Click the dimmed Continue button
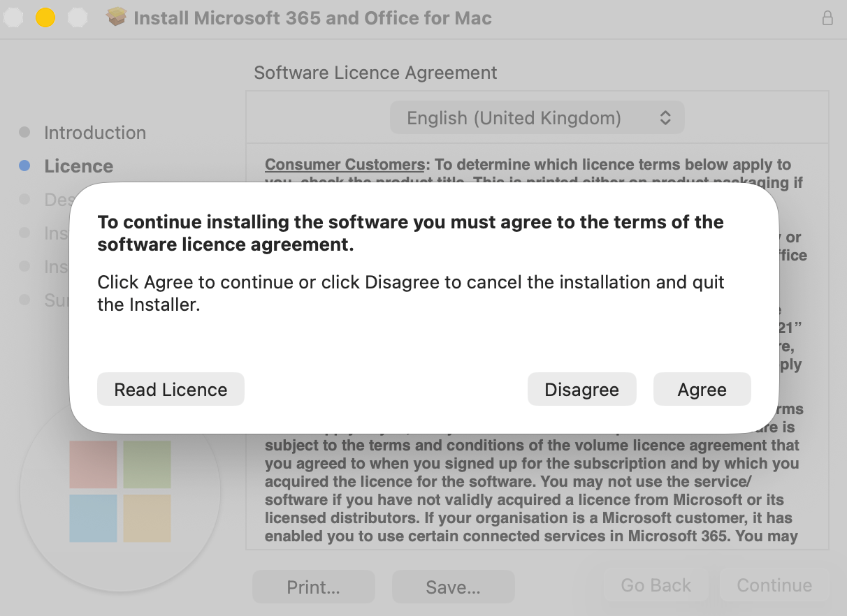This screenshot has width=847, height=616. click(774, 585)
